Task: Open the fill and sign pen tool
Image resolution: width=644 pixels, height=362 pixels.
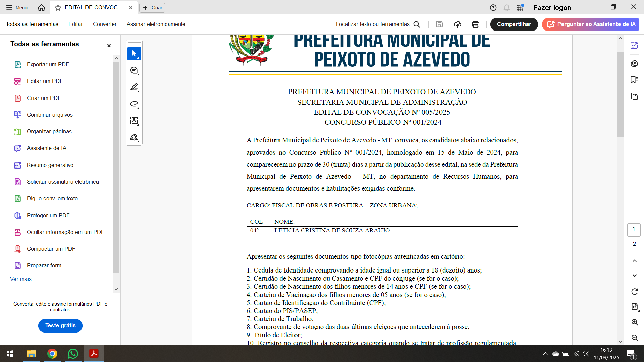Action: [134, 137]
